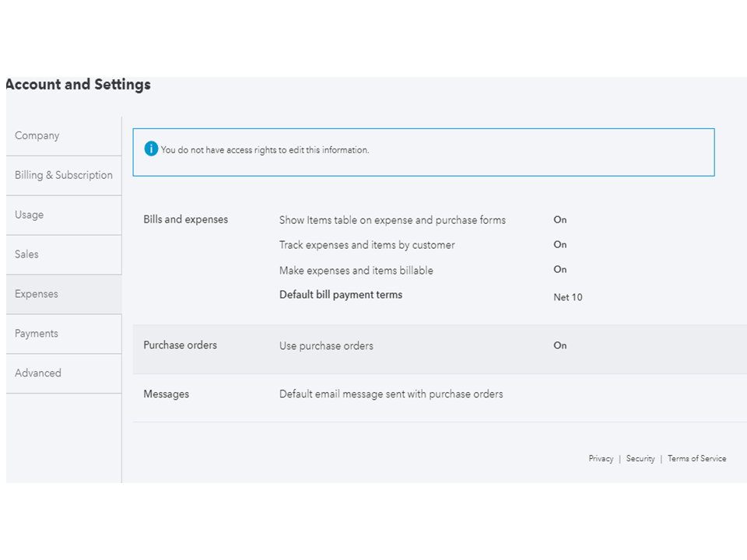Toggle Use purchase orders On value
This screenshot has width=747, height=560.
(560, 346)
